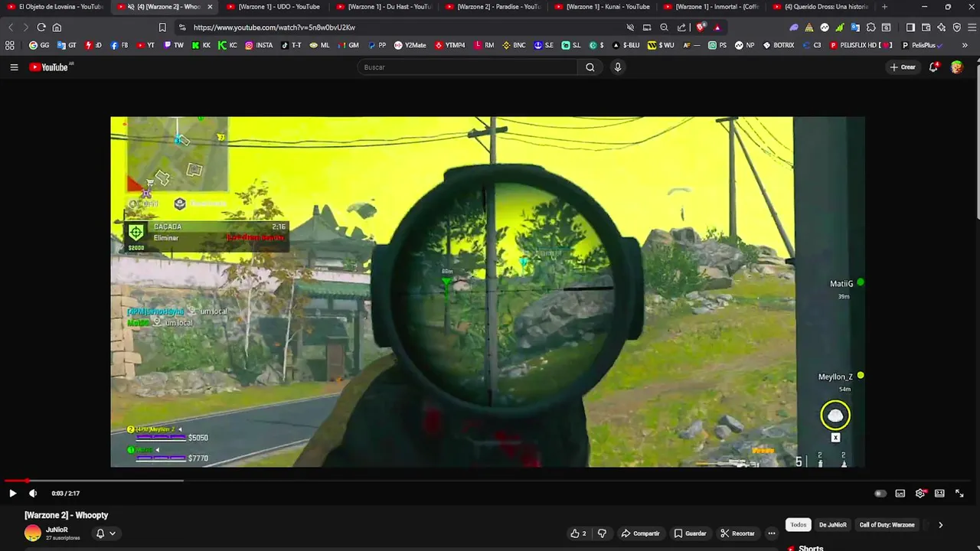This screenshot has height=551, width=980.
Task: Switch to El Objeto de Lovaina tab
Action: point(55,7)
